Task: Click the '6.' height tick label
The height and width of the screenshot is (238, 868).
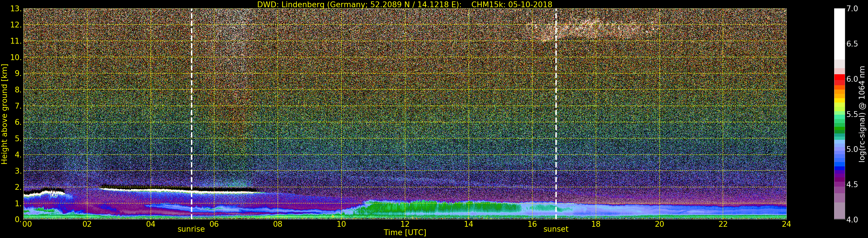Action: click(18, 122)
